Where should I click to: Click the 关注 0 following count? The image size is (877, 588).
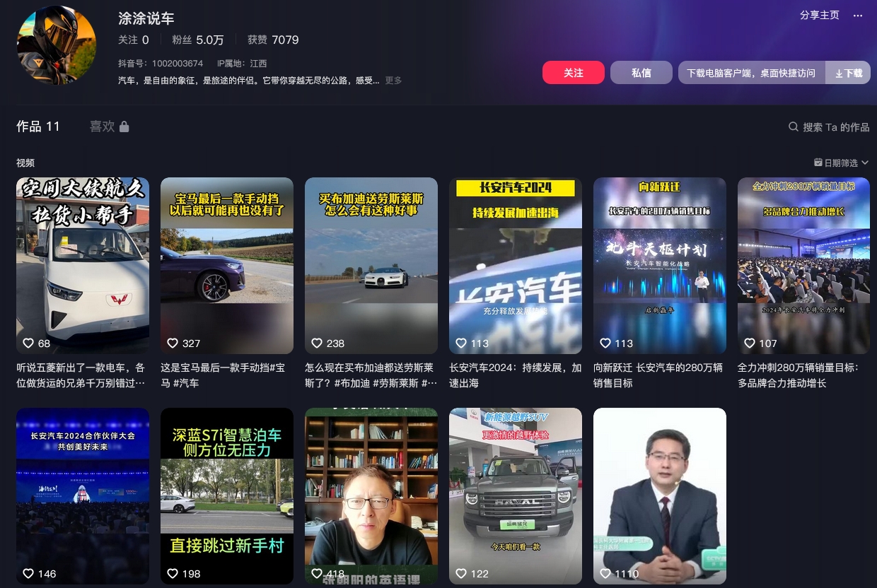click(134, 40)
